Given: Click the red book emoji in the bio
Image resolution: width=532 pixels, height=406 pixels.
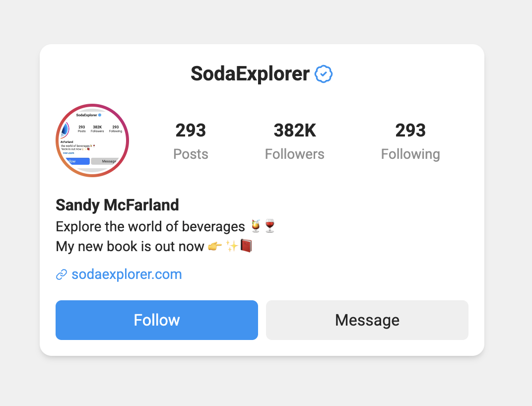Looking at the screenshot, I should coord(245,246).
